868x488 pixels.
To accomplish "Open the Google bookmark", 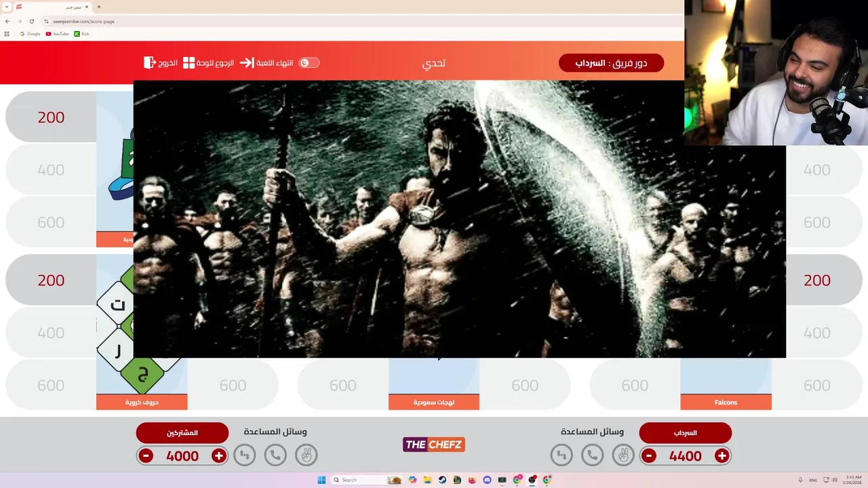I will 30,34.
